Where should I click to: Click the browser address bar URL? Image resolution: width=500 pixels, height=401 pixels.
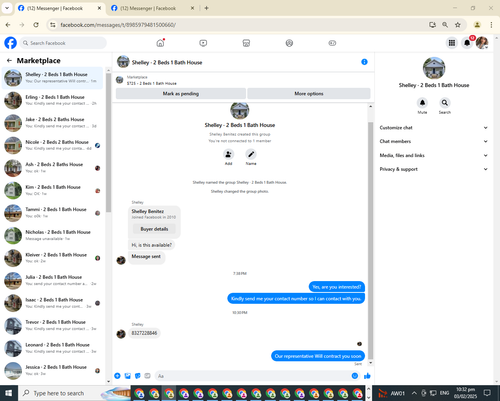point(118,25)
